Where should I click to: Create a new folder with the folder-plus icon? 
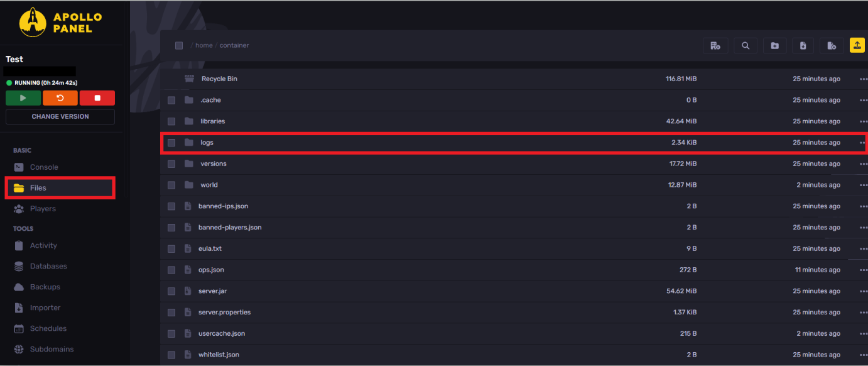[774, 45]
